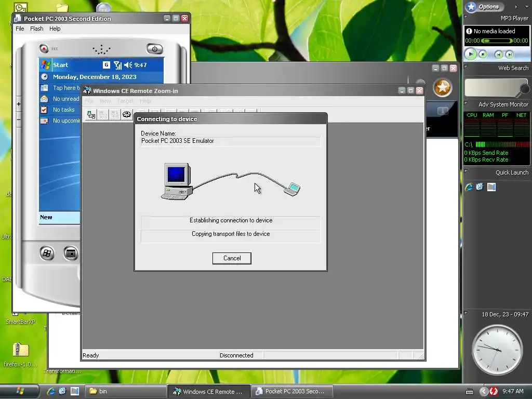Collapse the MP3 Player panel
The width and height of the screenshot is (532, 399).
[466, 17]
